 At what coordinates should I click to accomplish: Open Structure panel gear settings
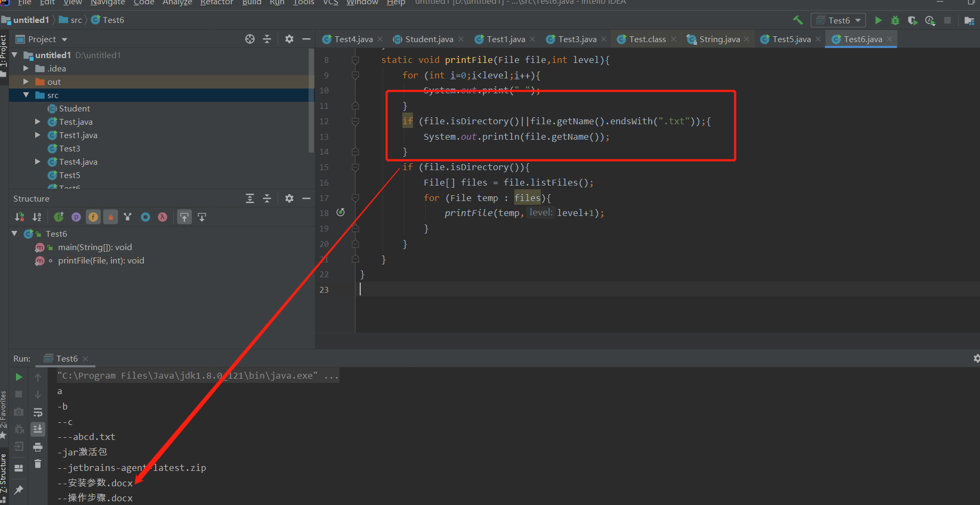(x=289, y=198)
